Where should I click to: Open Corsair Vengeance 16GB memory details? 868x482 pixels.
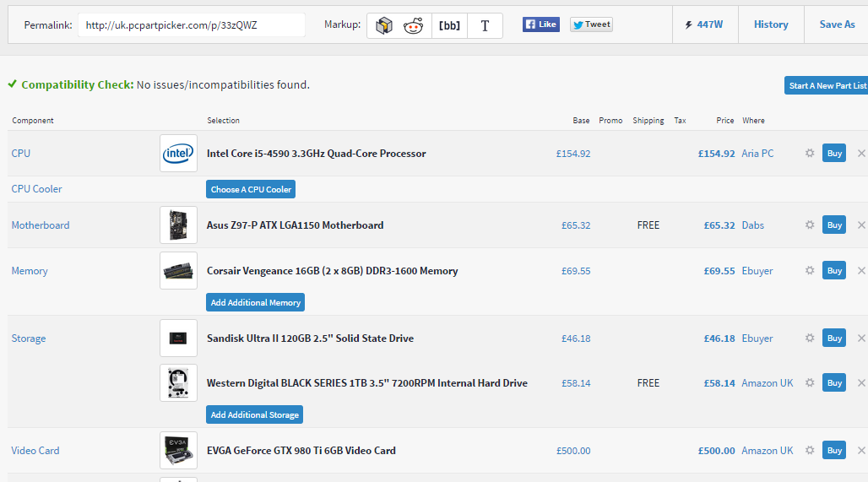pyautogui.click(x=332, y=271)
